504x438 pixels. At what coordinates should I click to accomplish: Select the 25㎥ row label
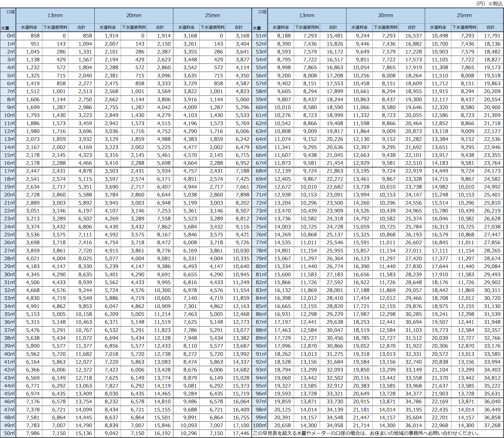tap(9, 235)
